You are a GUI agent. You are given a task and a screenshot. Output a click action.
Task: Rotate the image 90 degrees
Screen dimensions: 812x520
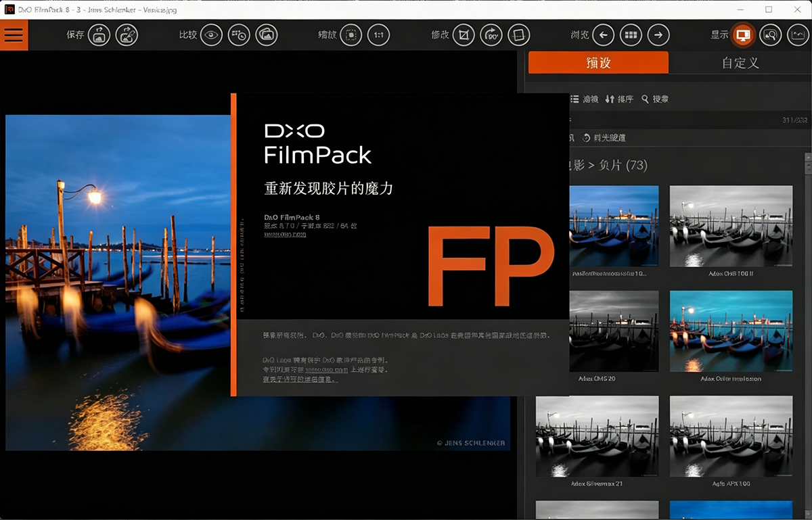point(491,35)
